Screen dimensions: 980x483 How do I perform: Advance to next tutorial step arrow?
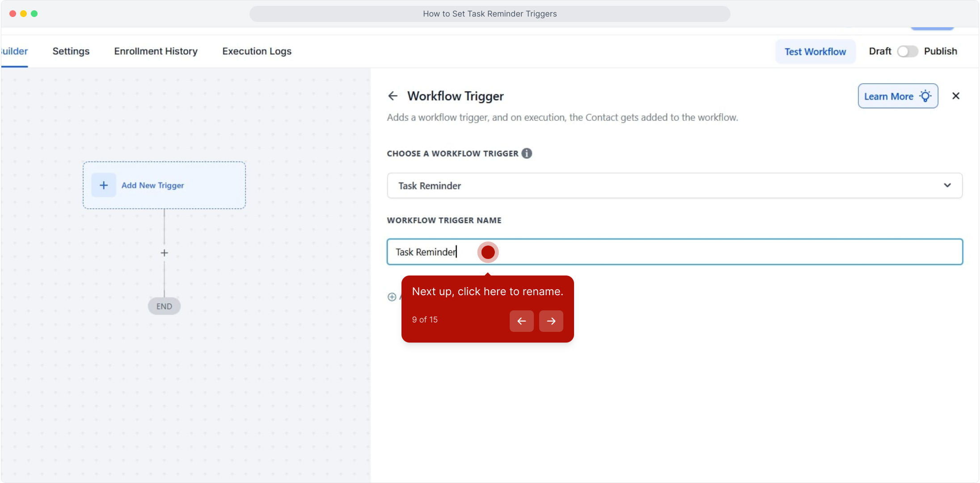551,321
